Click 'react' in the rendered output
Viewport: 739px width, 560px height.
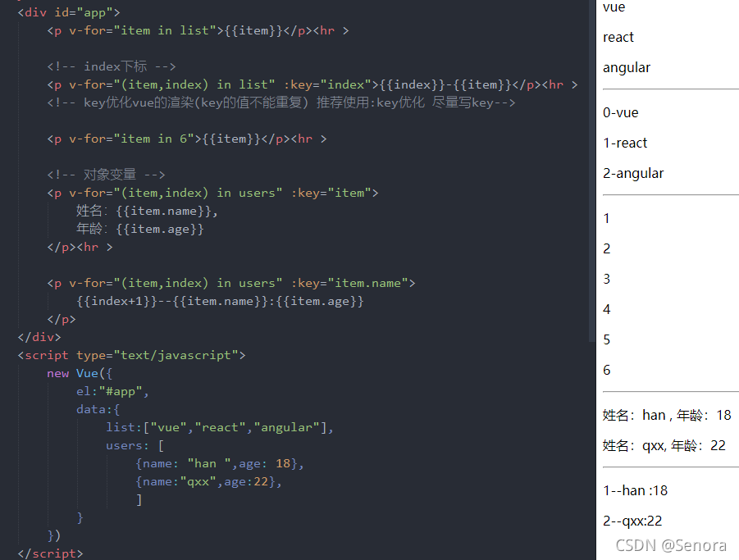pyautogui.click(x=618, y=37)
